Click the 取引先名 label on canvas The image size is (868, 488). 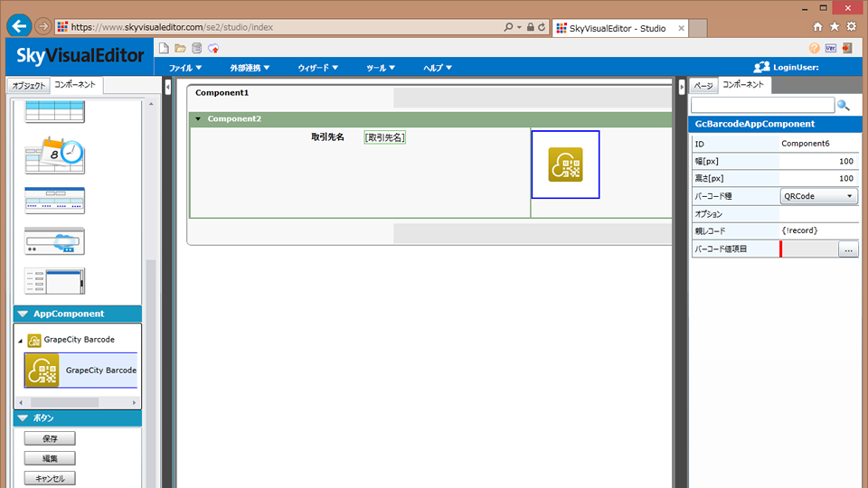[x=327, y=136]
